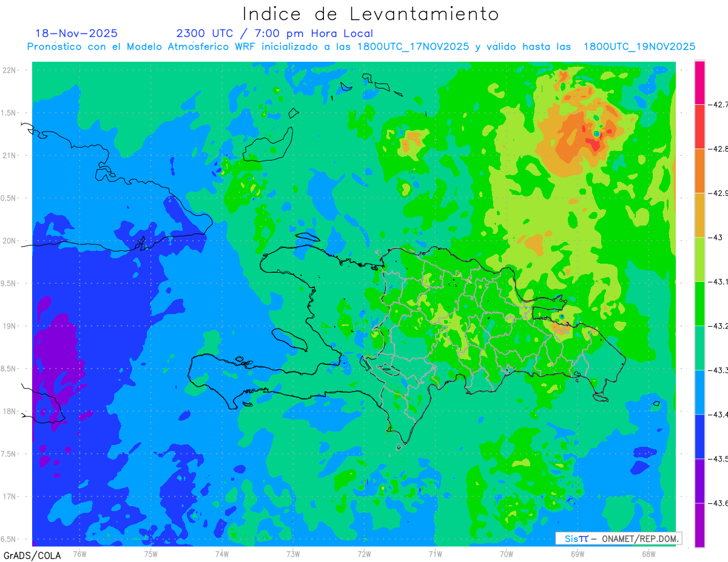The image size is (728, 562).
Task: Select the date text "18-Nov-2025"
Action: click(x=76, y=33)
